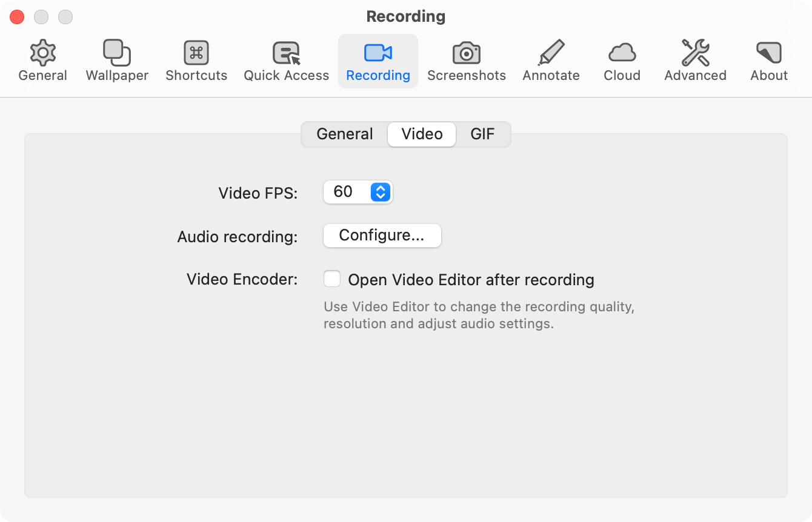Switch to the GIF sub-tab
Viewport: 812px width, 522px height.
[x=482, y=134]
